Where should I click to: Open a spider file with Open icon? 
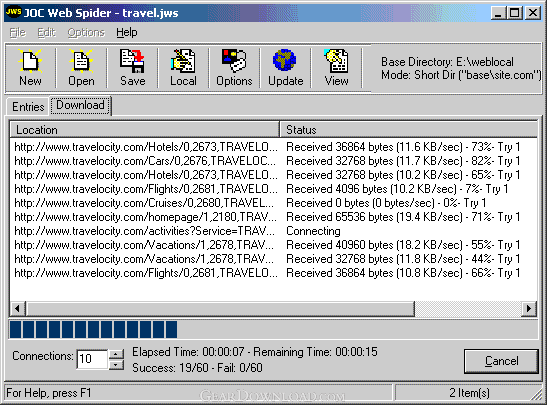pos(81,68)
